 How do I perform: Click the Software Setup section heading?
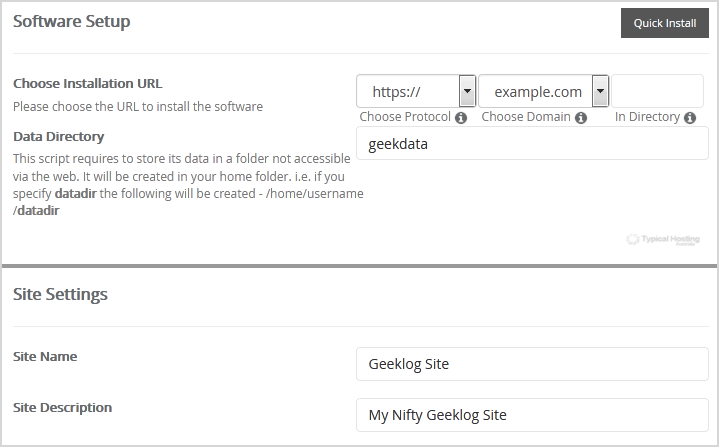coord(71,21)
